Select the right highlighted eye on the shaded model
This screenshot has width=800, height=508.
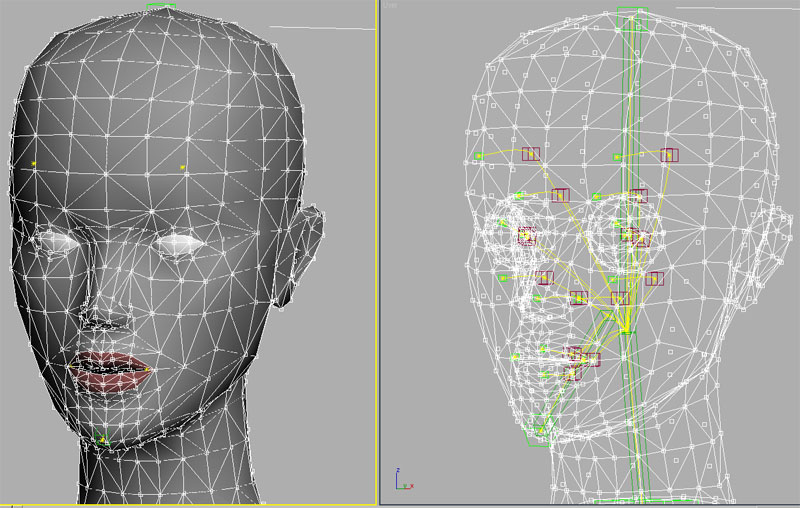point(180,242)
